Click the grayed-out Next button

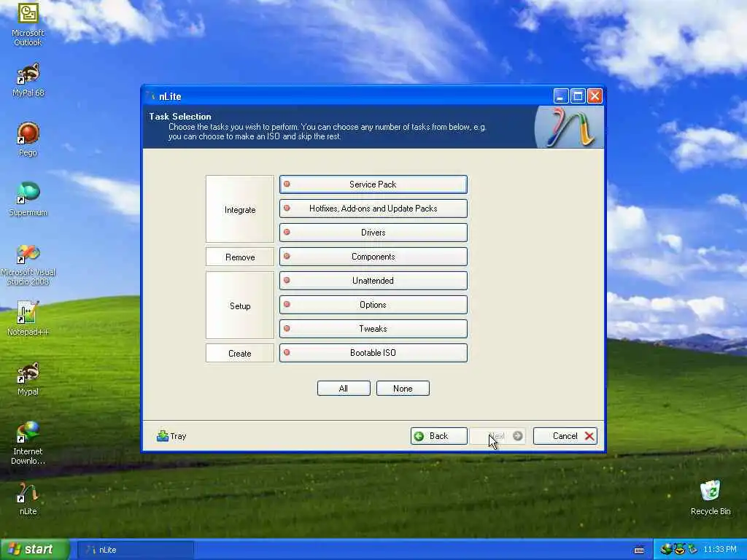click(498, 436)
